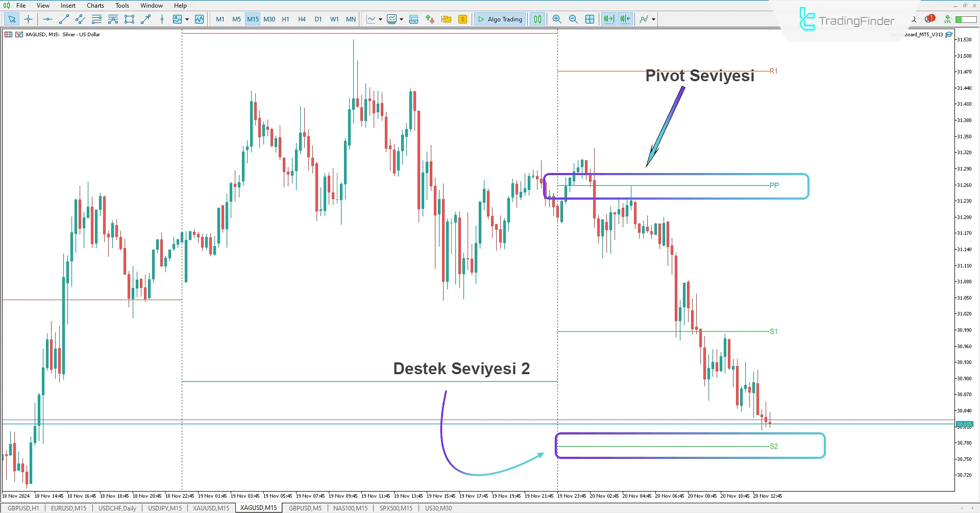Expand the chart type dropdown arrow

point(380,19)
